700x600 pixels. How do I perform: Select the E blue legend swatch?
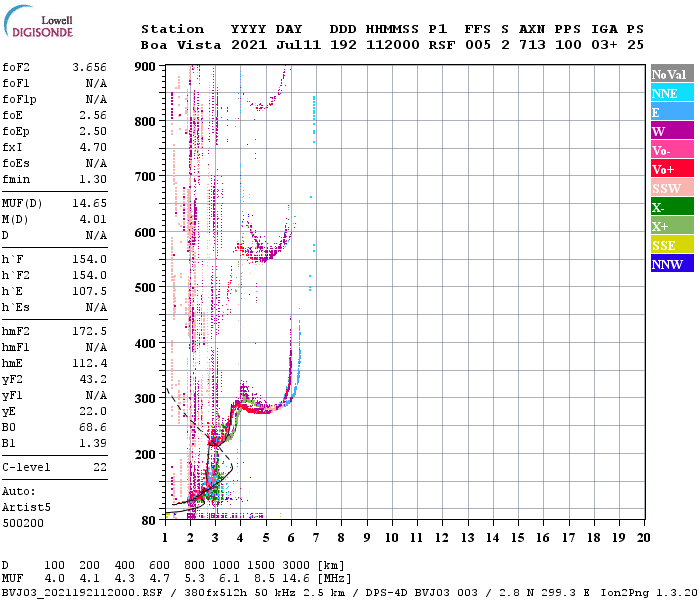[672, 112]
